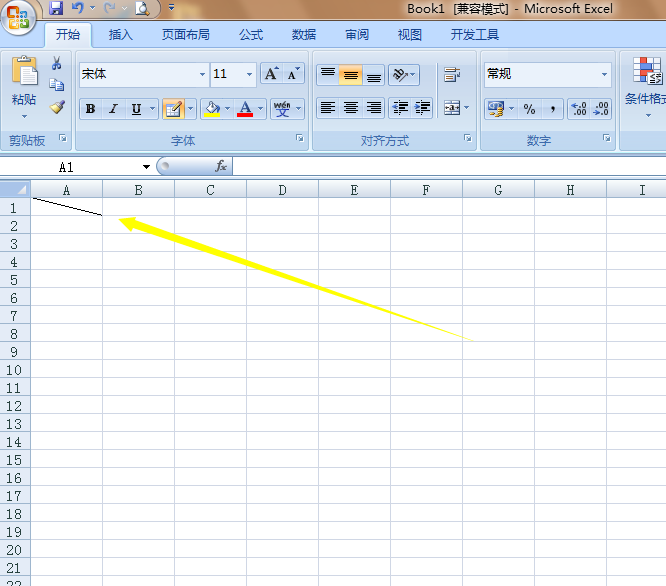Switch to the 开始 tab
This screenshot has width=666, height=586.
pos(68,35)
